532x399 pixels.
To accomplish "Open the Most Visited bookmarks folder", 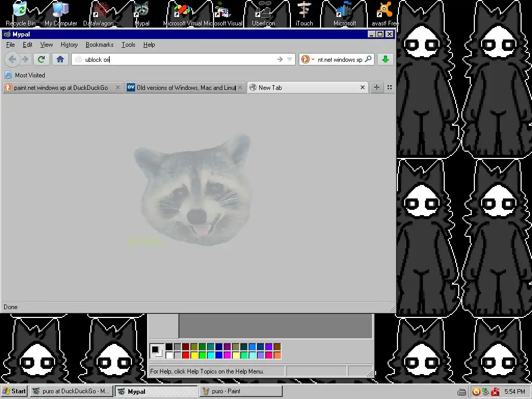I will tap(25, 75).
